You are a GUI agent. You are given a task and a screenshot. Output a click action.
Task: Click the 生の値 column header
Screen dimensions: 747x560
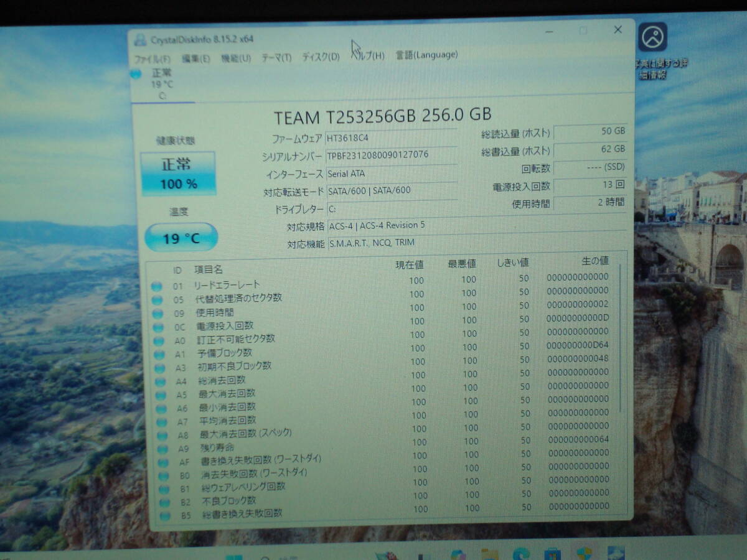594,261
